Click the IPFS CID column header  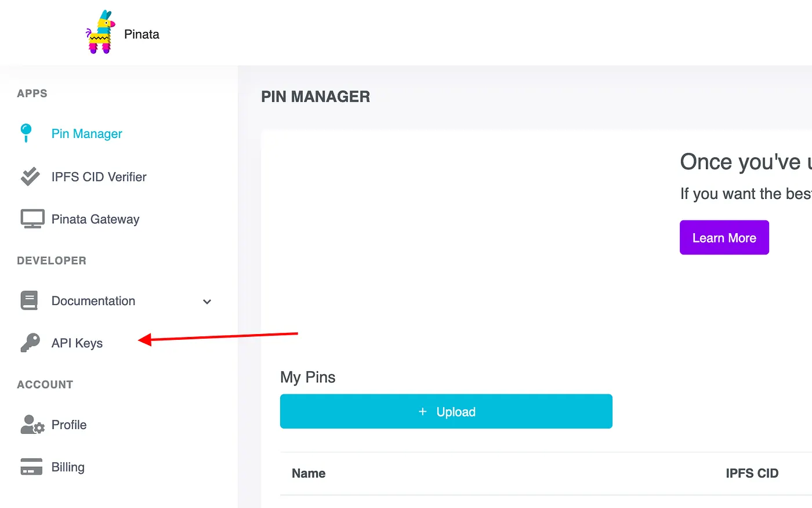(752, 474)
